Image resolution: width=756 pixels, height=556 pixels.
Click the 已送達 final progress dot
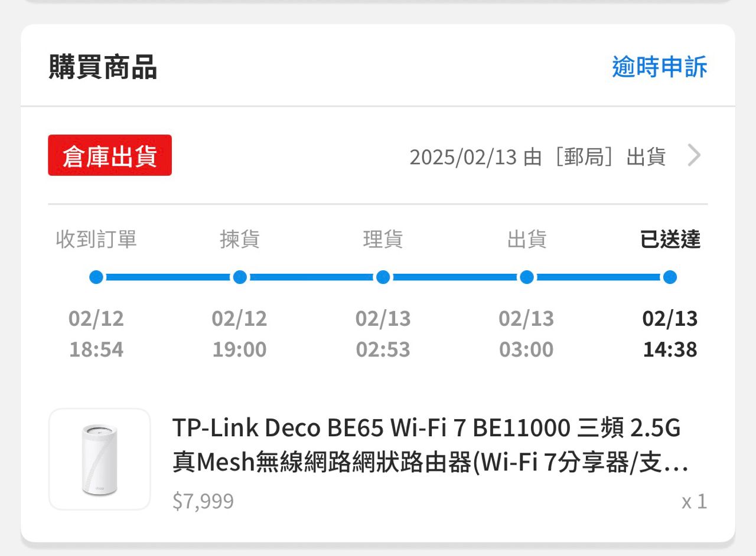point(670,277)
